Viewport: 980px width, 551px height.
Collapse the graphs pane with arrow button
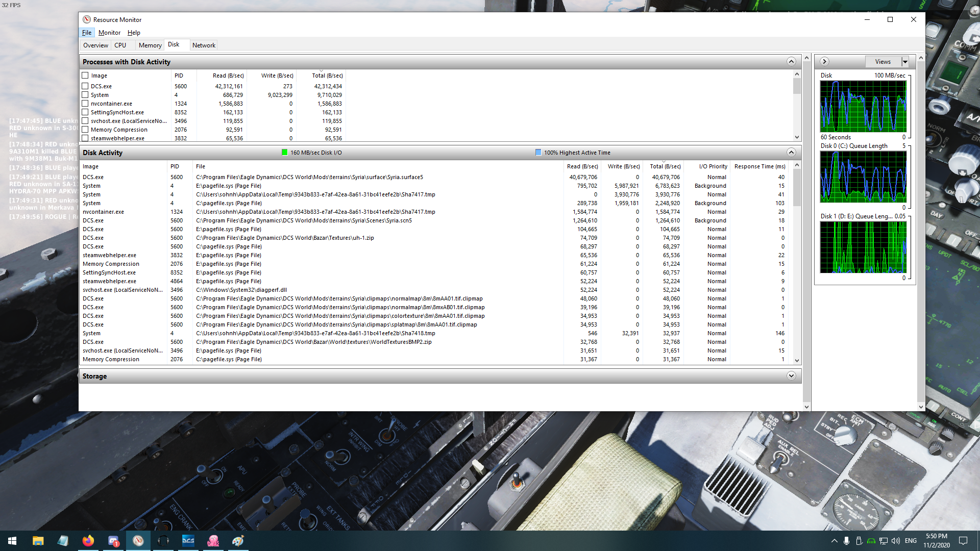point(824,62)
